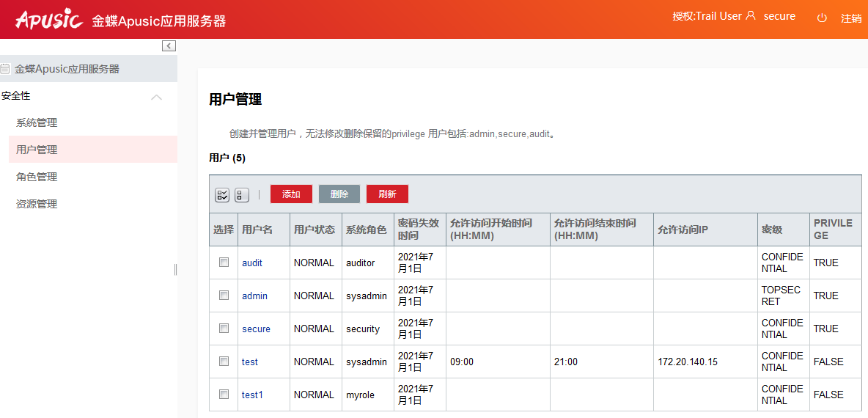Image resolution: width=868 pixels, height=418 pixels.
Task: Tick the checkbox for user test1
Action: pos(224,394)
